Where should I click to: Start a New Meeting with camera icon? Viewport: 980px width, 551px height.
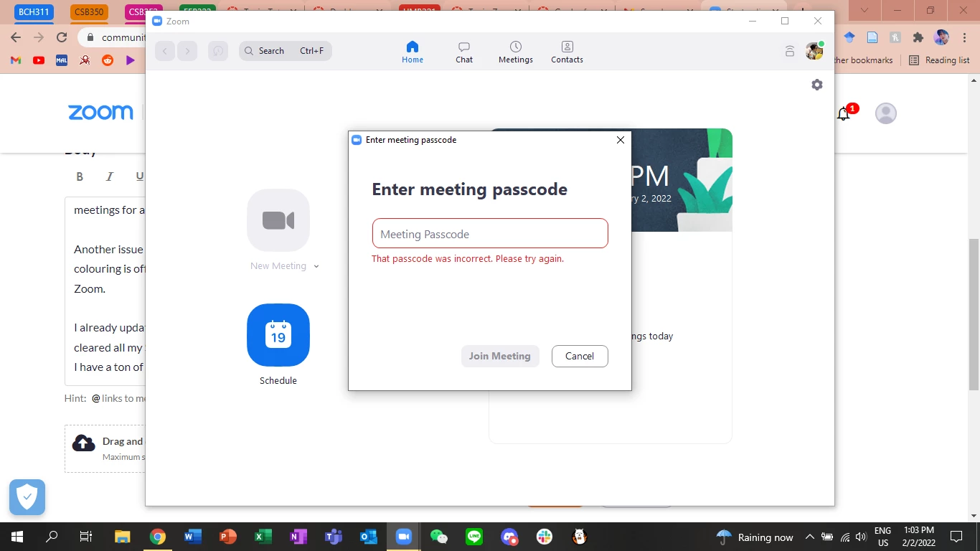click(x=278, y=220)
